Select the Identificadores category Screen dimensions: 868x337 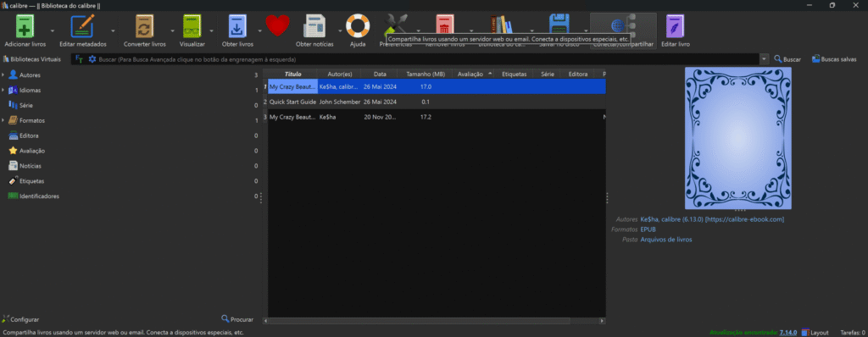tap(39, 196)
